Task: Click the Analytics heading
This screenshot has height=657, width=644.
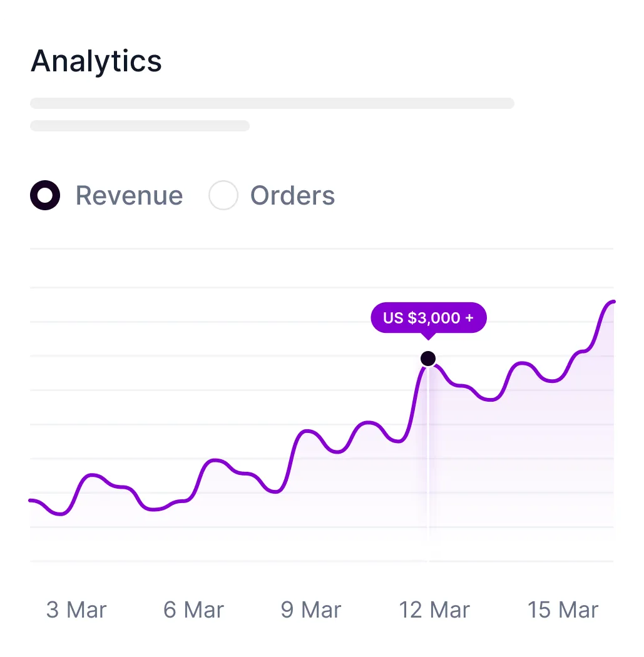Action: [96, 61]
